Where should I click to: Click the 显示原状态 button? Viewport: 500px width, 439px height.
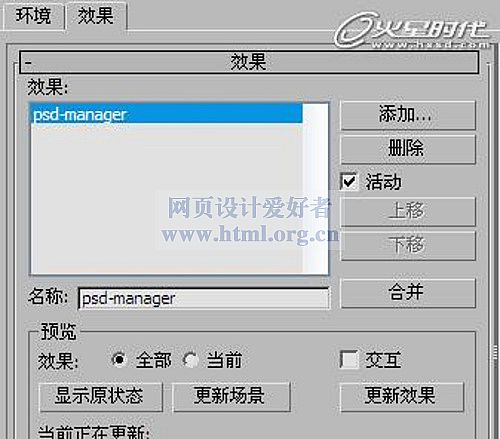pyautogui.click(x=101, y=396)
